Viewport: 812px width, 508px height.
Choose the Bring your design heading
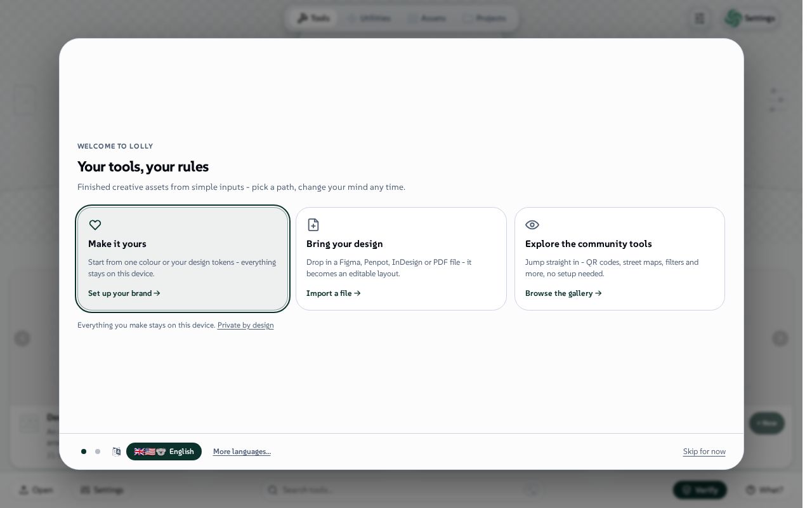[344, 244]
